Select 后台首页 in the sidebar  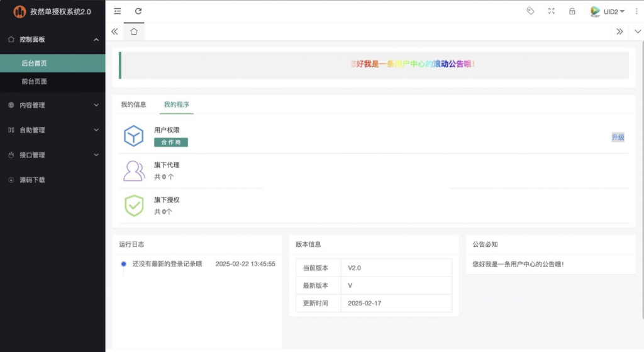pos(53,64)
